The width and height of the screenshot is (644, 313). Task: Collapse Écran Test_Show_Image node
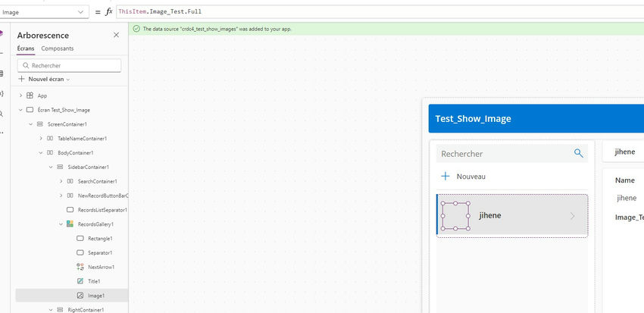point(20,110)
